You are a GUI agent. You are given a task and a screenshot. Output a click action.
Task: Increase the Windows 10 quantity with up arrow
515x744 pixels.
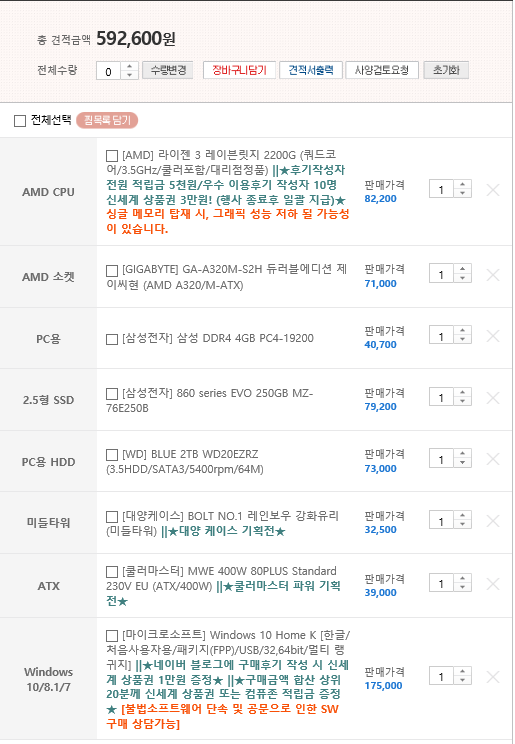(462, 671)
